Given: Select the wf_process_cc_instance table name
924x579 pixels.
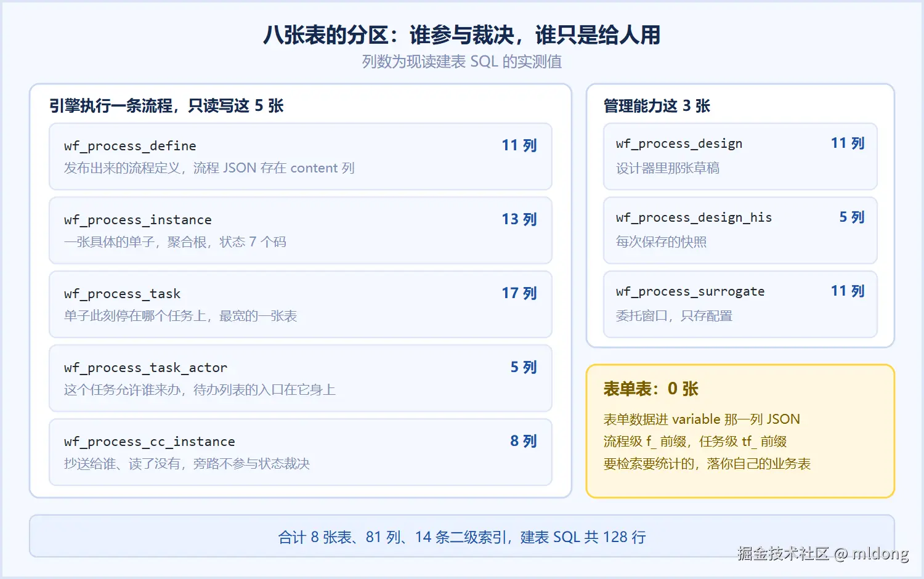Looking at the screenshot, I should 150,442.
